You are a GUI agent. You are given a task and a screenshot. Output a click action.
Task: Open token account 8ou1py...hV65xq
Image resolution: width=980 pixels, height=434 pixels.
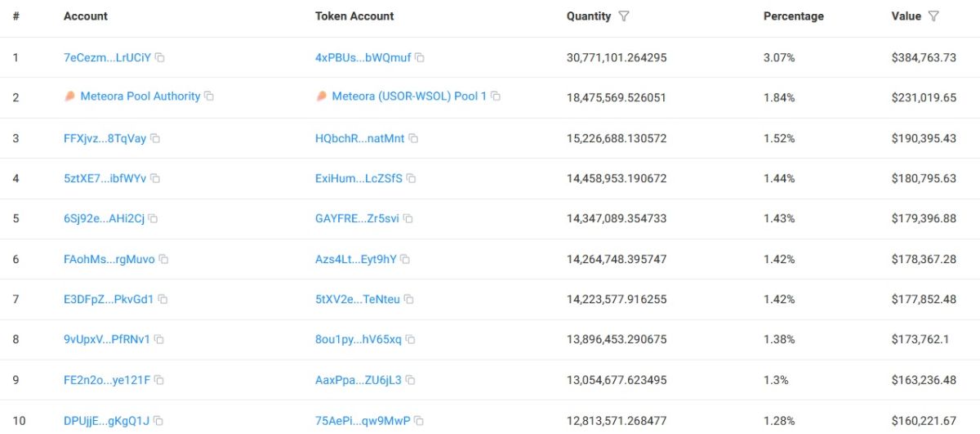click(x=359, y=339)
